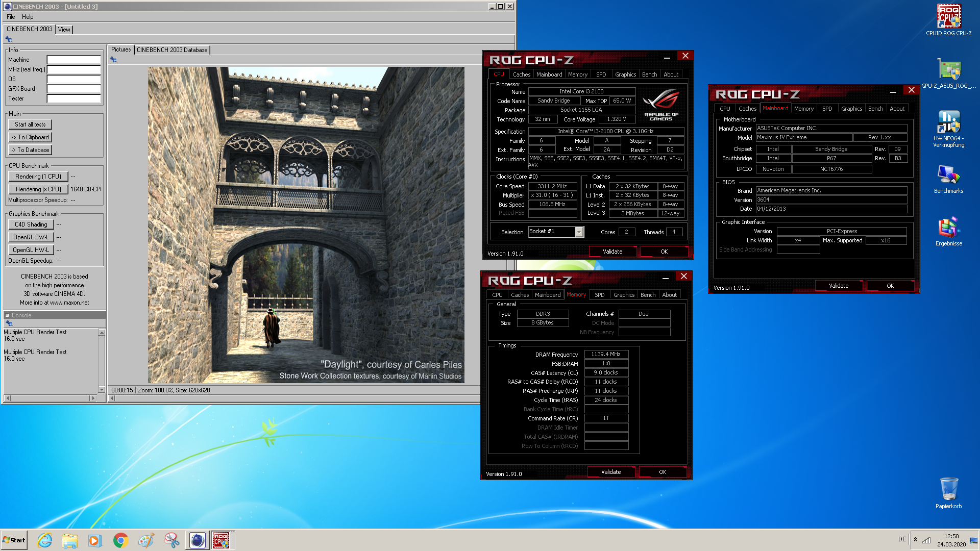
Task: Open Caches tab in top CPU-Z window
Action: click(x=521, y=74)
